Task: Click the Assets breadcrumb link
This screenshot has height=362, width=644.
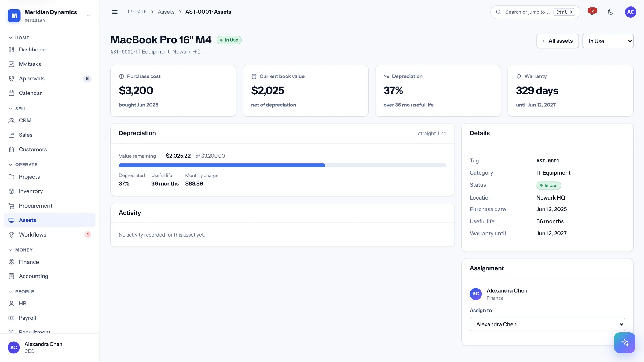Action: [166, 12]
